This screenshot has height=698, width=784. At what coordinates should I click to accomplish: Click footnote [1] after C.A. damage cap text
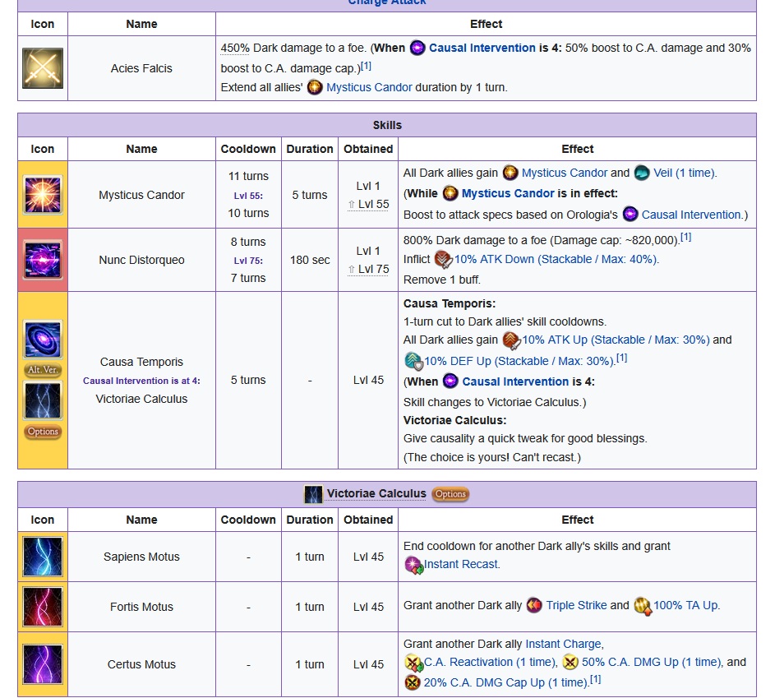coord(366,66)
